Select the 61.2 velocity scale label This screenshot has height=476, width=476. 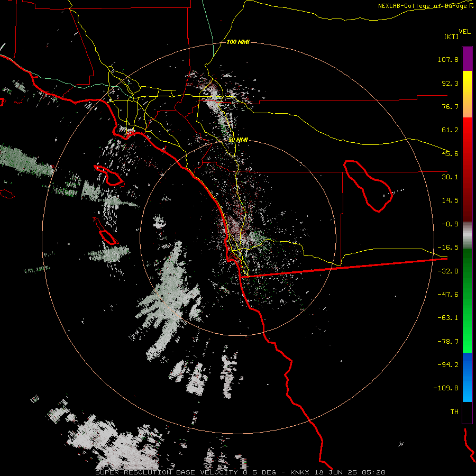point(450,130)
